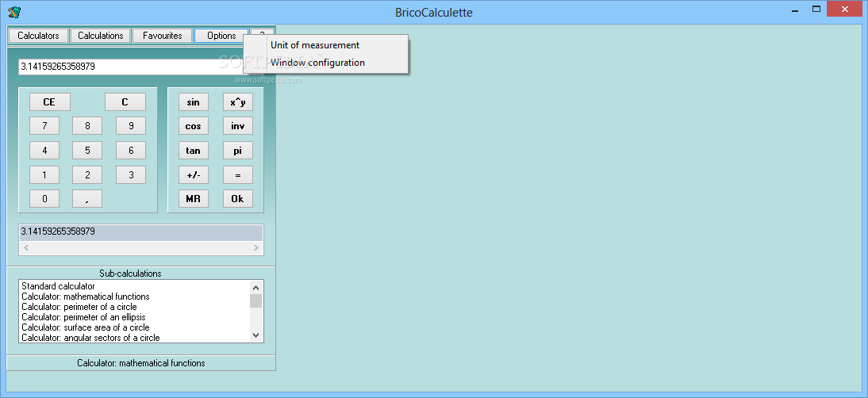This screenshot has height=398, width=868.
Task: Click the digit 3 key
Action: (131, 174)
